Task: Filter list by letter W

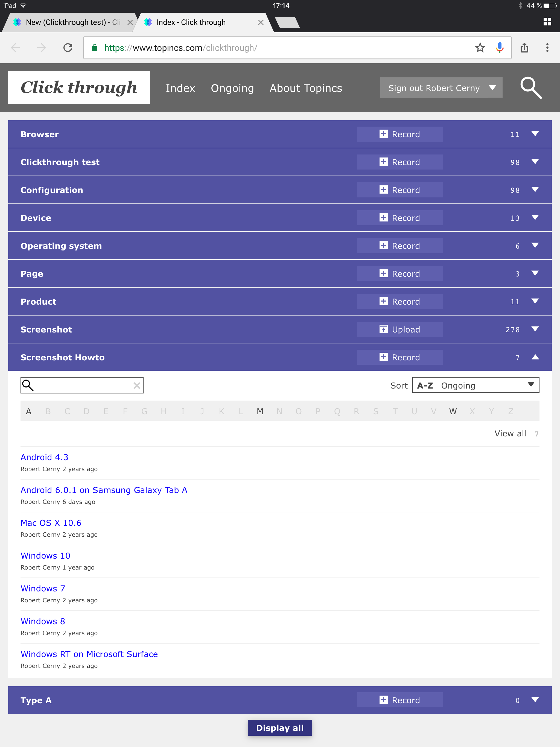Action: [453, 411]
